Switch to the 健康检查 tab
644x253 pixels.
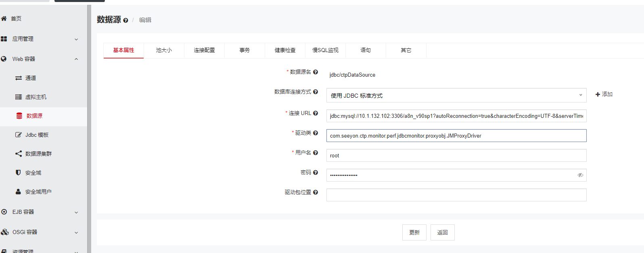point(285,50)
